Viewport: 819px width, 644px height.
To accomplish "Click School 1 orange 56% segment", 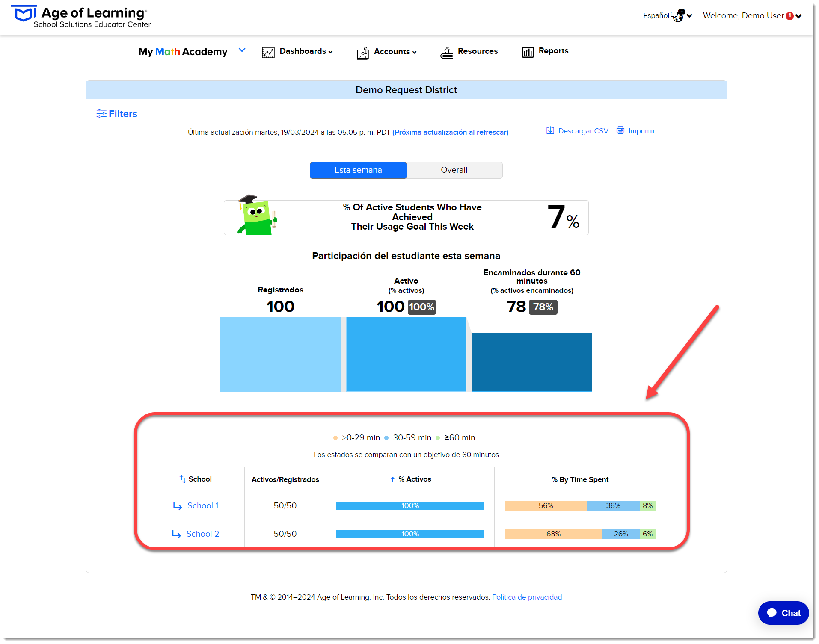I will 546,506.
